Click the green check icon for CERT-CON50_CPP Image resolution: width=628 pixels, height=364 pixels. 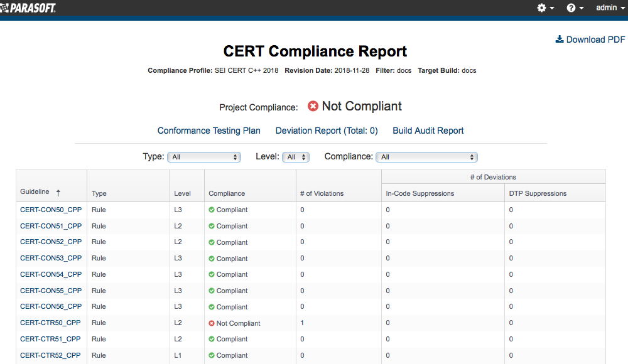click(x=212, y=210)
